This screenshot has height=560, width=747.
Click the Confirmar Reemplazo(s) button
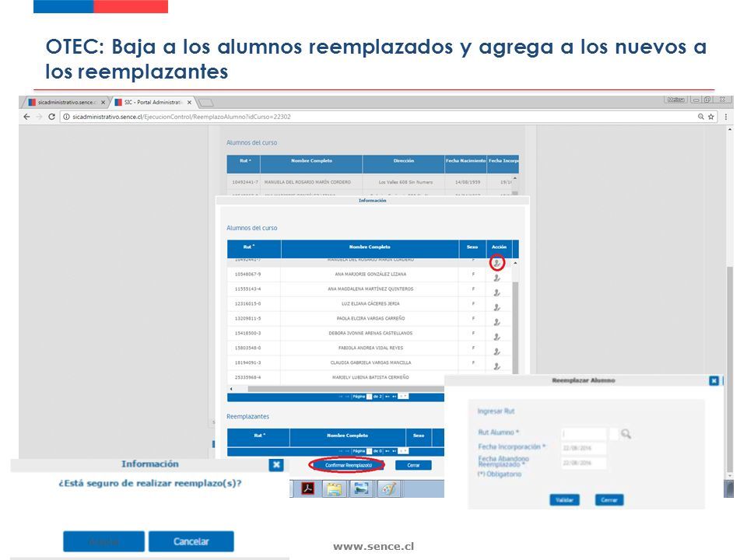tap(349, 465)
